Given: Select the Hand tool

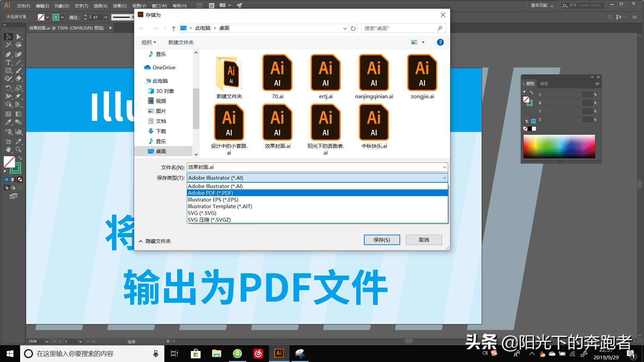Looking at the screenshot, I should click(8, 150).
